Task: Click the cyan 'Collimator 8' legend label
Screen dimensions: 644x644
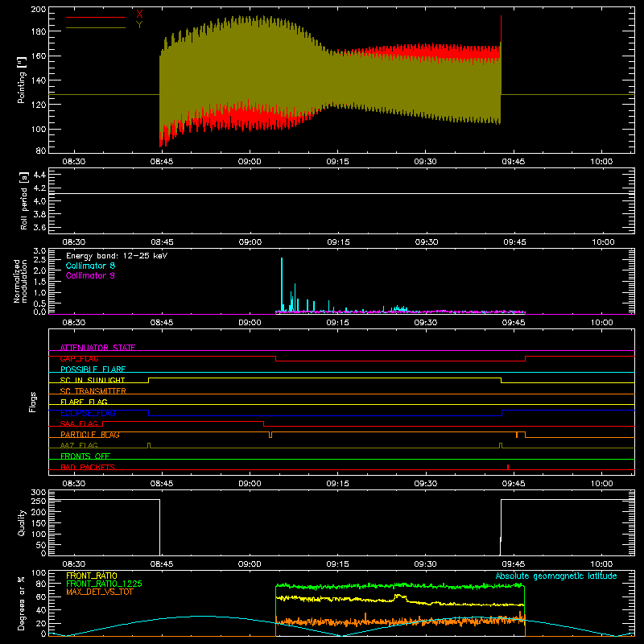Action: point(90,266)
